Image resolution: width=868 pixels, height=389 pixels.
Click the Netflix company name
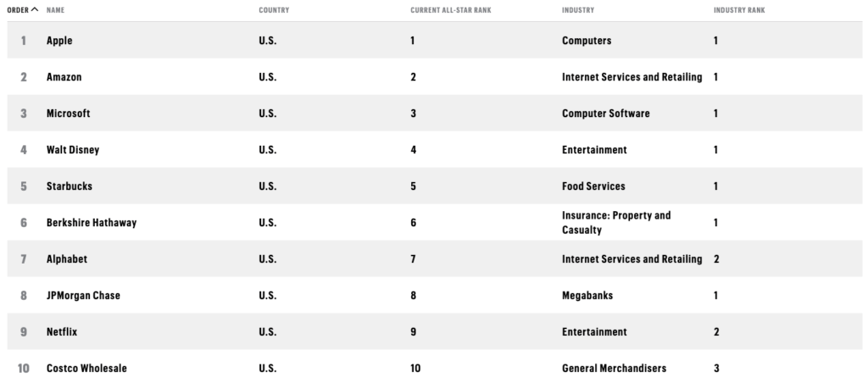[x=61, y=332]
